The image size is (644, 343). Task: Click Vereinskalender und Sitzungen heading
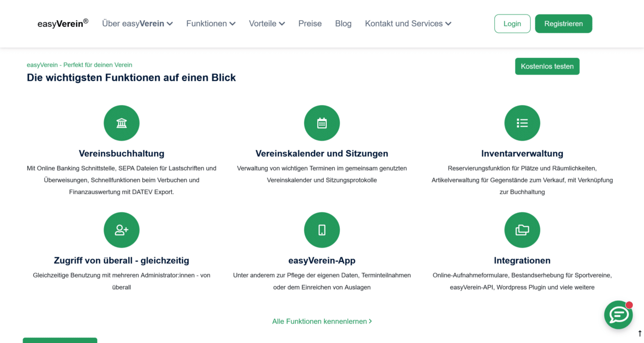[322, 154]
